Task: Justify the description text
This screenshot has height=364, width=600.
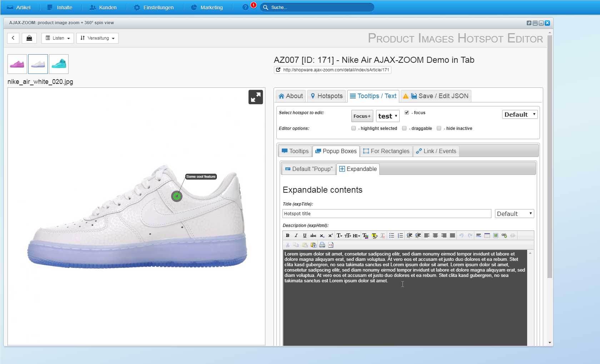Action: [452, 236]
